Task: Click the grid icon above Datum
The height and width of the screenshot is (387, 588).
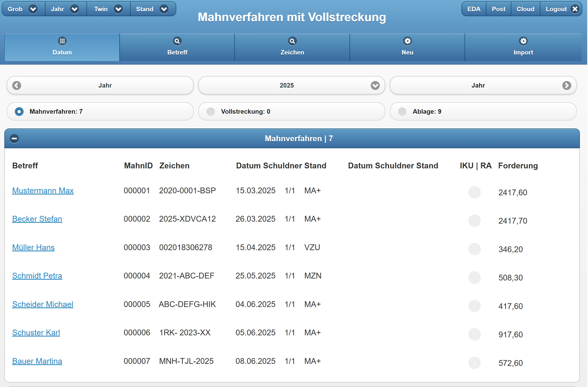Action: click(x=62, y=41)
